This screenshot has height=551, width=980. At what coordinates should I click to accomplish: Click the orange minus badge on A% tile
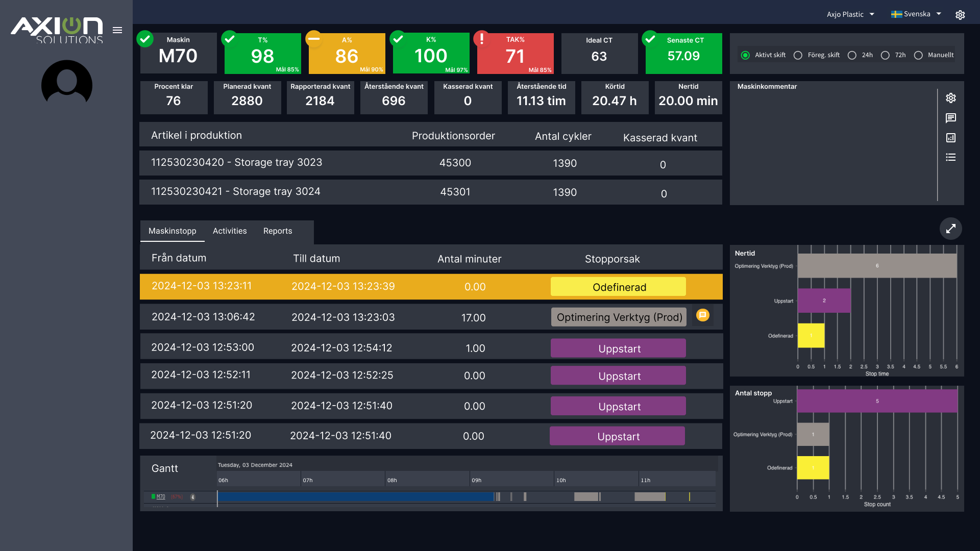click(x=314, y=38)
